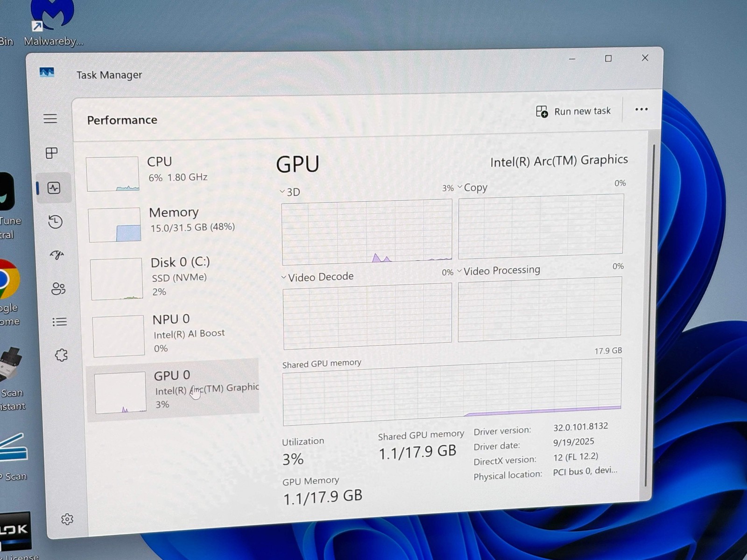Viewport: 747px width, 560px height.
Task: Click the Task Manager app icon
Action: 47,72
